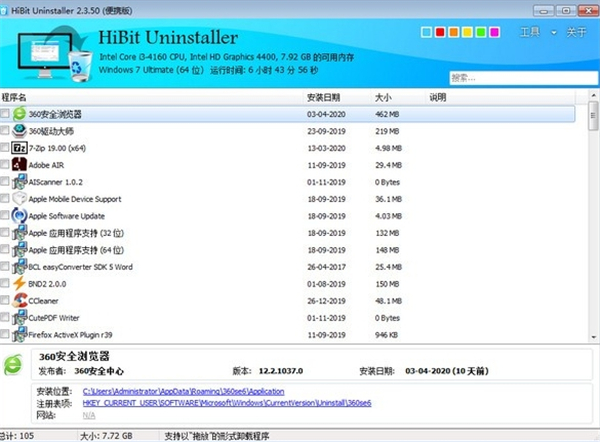Choose the magenta theme swatch
The image size is (600, 442).
coord(494,32)
